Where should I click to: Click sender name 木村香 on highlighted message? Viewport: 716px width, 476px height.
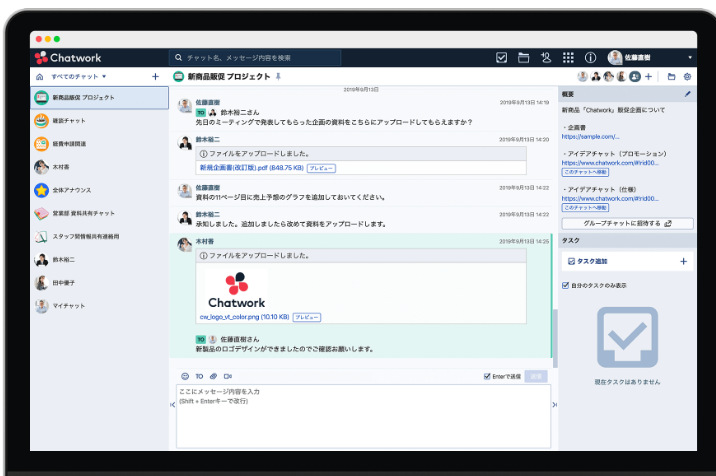(205, 241)
